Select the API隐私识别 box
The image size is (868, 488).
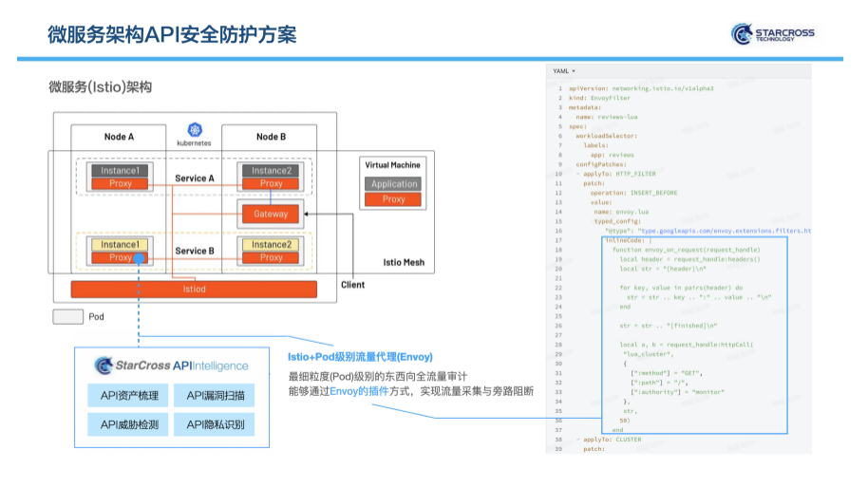tap(215, 424)
